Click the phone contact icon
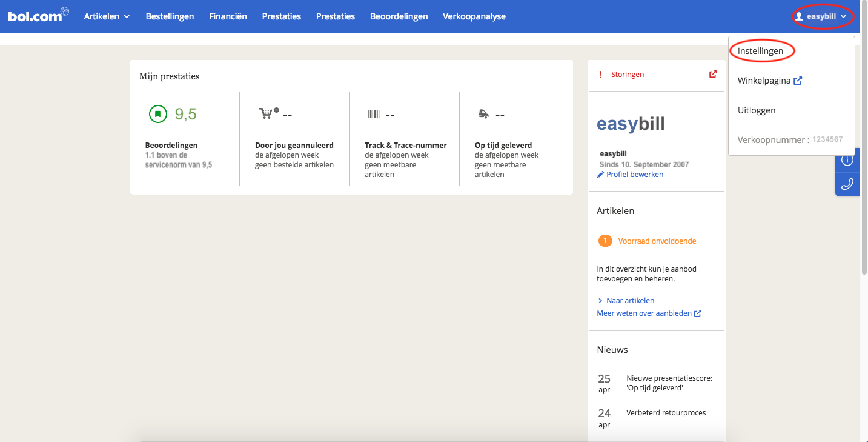 847,184
